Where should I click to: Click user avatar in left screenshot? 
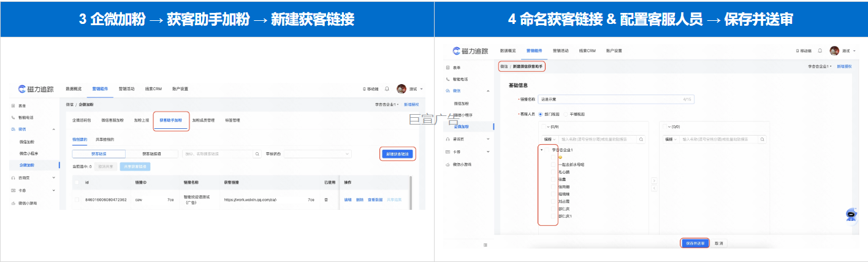click(402, 89)
